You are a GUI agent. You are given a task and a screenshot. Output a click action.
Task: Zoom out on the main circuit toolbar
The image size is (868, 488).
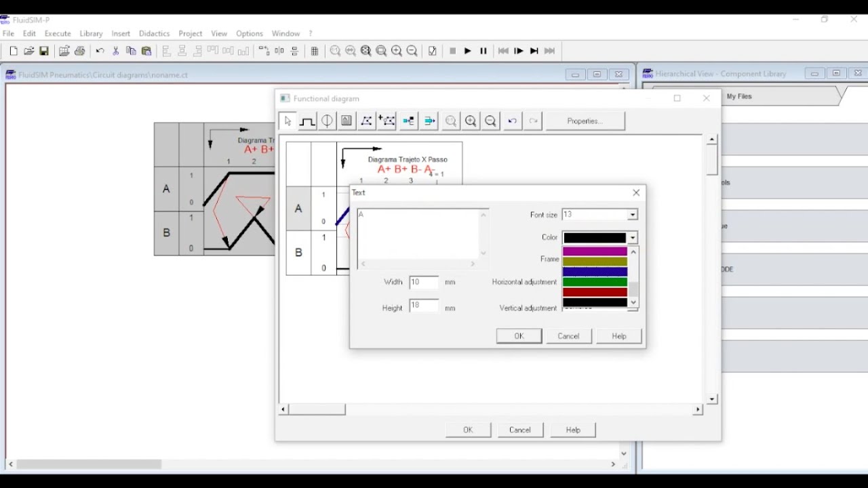412,51
